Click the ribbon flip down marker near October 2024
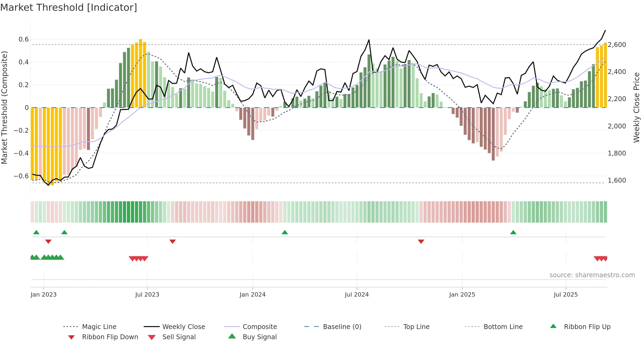 click(421, 242)
